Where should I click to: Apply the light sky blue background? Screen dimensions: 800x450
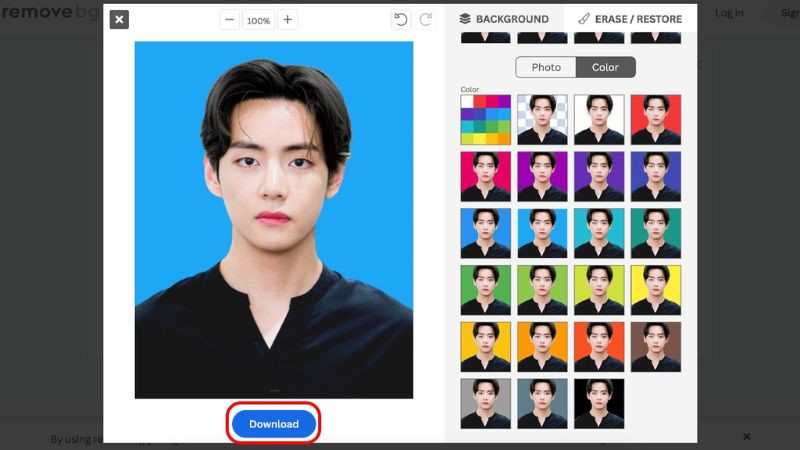542,233
